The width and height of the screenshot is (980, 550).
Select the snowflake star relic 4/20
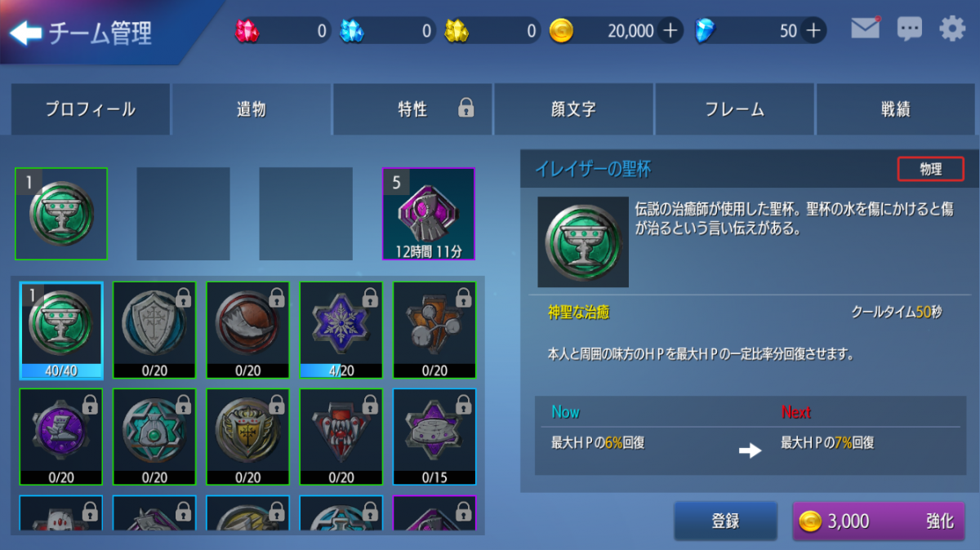(x=341, y=330)
